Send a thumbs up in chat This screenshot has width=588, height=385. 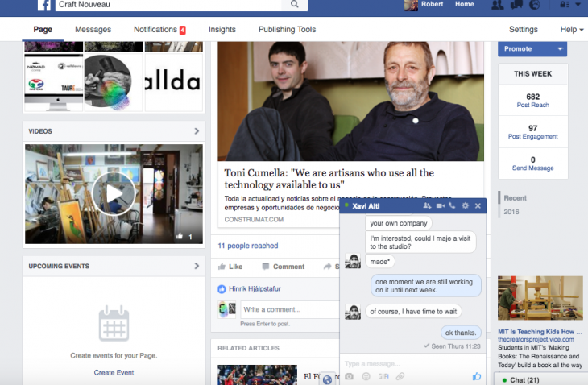[477, 376]
